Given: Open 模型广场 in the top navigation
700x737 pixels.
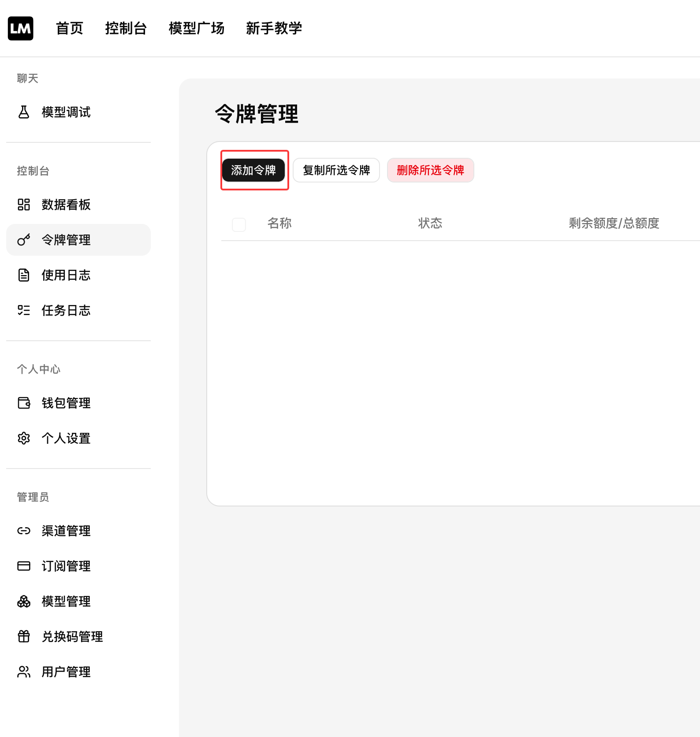Looking at the screenshot, I should pos(197,29).
